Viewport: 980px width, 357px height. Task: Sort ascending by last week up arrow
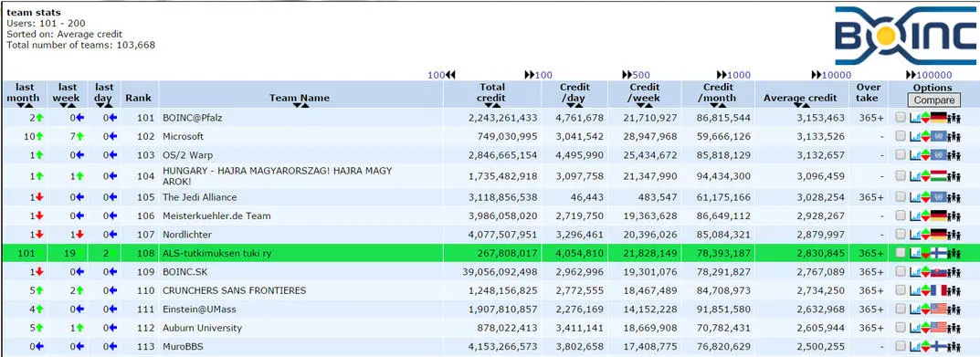72,105
